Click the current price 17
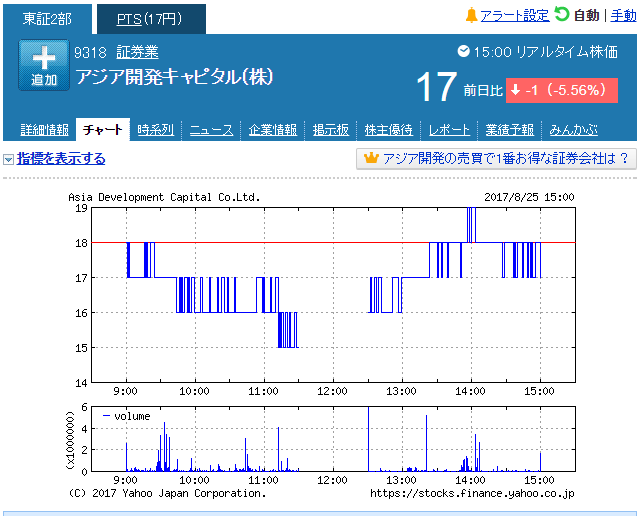This screenshot has width=642, height=516. click(436, 87)
